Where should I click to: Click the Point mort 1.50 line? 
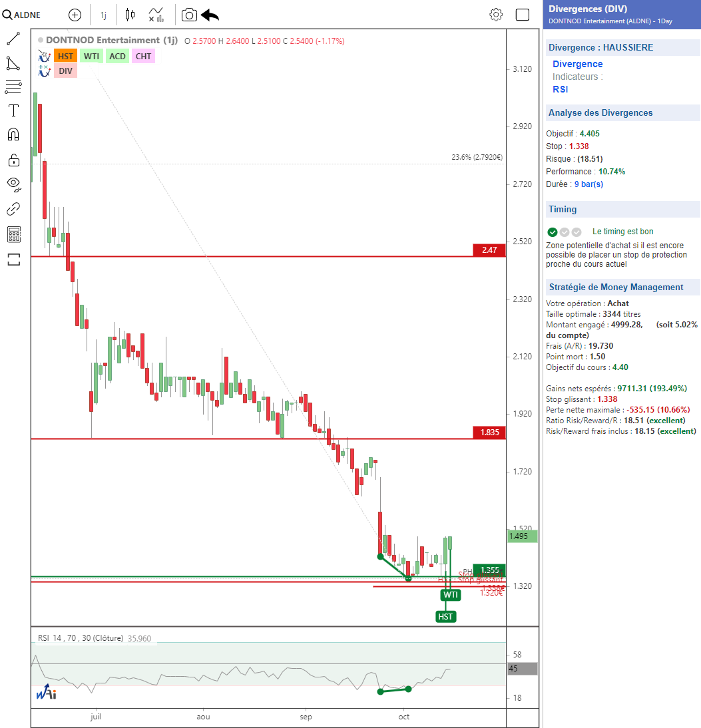coord(576,357)
